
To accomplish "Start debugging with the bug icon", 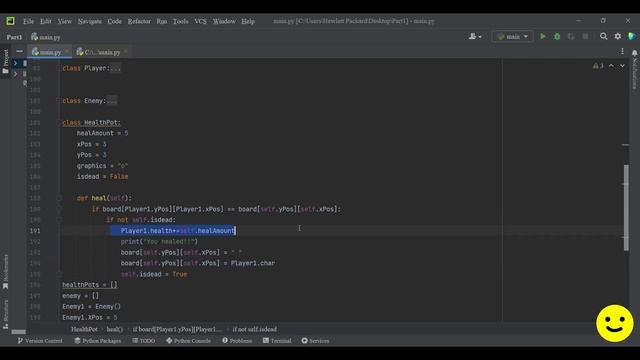I will click(557, 36).
